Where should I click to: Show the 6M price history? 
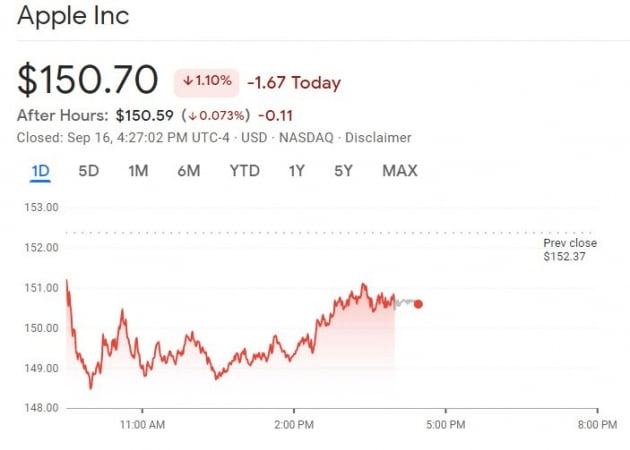189,171
